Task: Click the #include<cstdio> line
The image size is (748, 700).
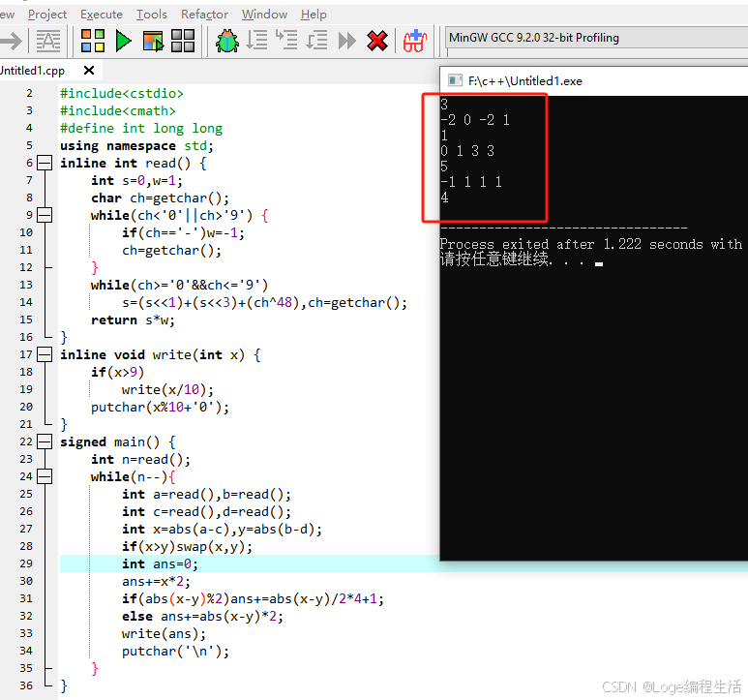Action: pyautogui.click(x=122, y=94)
